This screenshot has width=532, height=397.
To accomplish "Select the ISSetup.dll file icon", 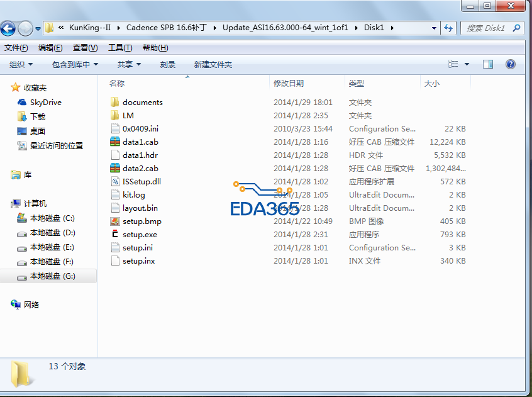I will pos(115,182).
